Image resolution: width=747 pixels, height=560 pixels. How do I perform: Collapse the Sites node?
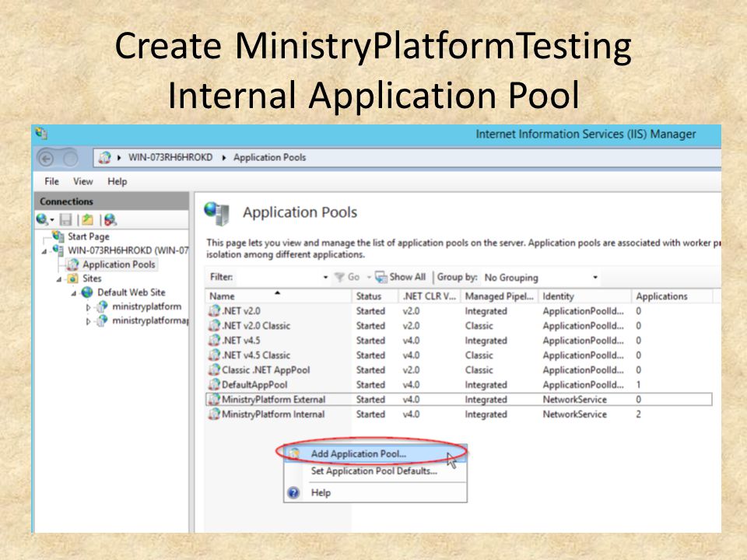tap(59, 279)
